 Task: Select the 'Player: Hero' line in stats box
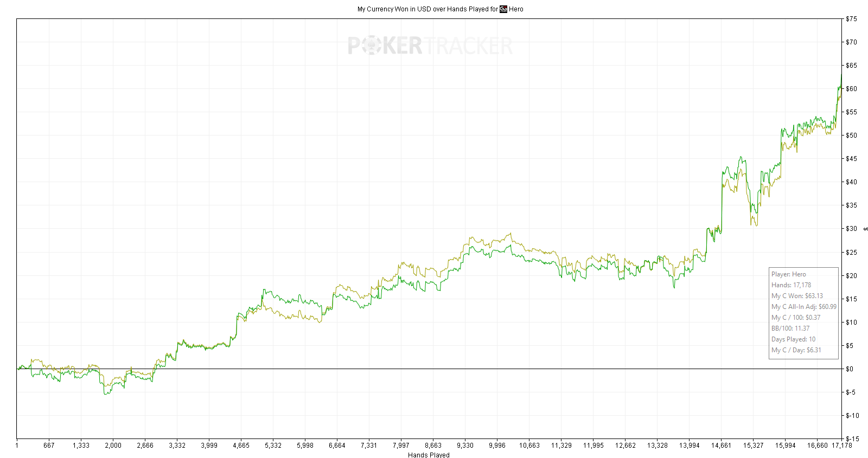(789, 274)
